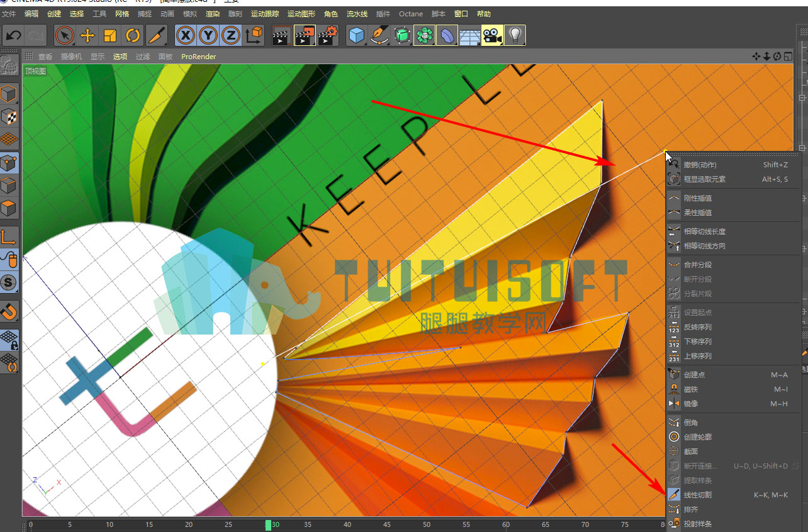Click the Light bulb icon

[515, 35]
